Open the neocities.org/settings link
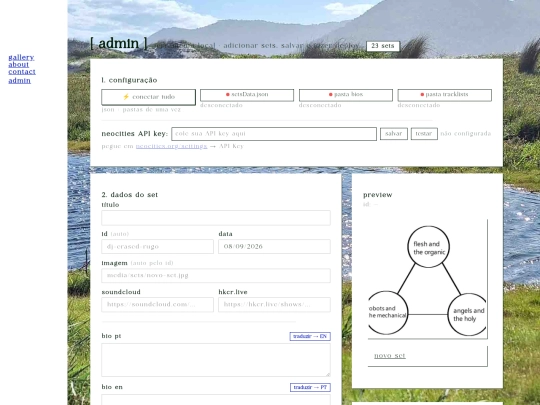The height and width of the screenshot is (405, 540). [172, 146]
